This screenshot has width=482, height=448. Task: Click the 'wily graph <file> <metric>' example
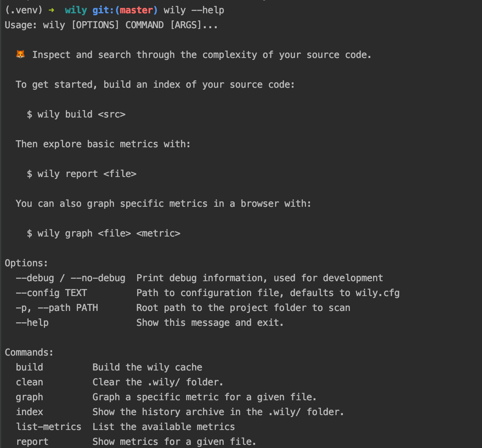[x=103, y=233]
